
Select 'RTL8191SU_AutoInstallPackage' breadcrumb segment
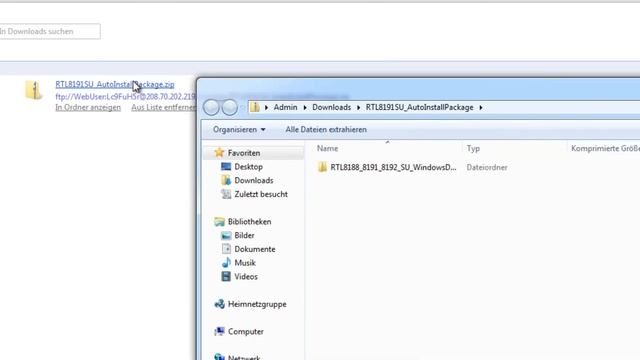click(x=419, y=107)
